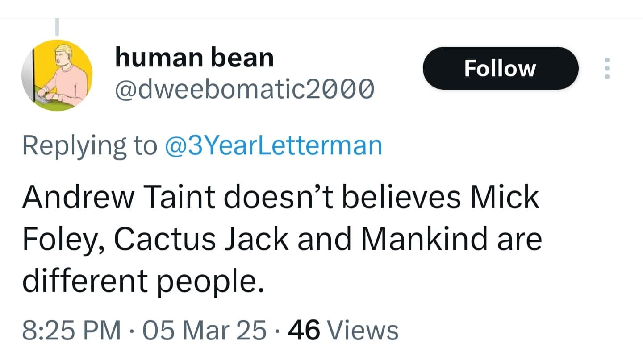
Task: Select the display name 'human bean'
Action: tap(194, 56)
